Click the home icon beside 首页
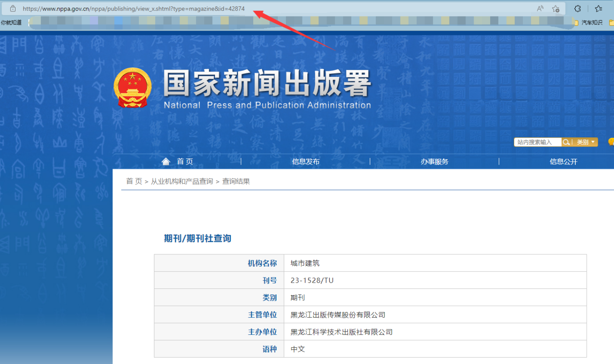Viewport: 614px width, 364px height. 166,162
